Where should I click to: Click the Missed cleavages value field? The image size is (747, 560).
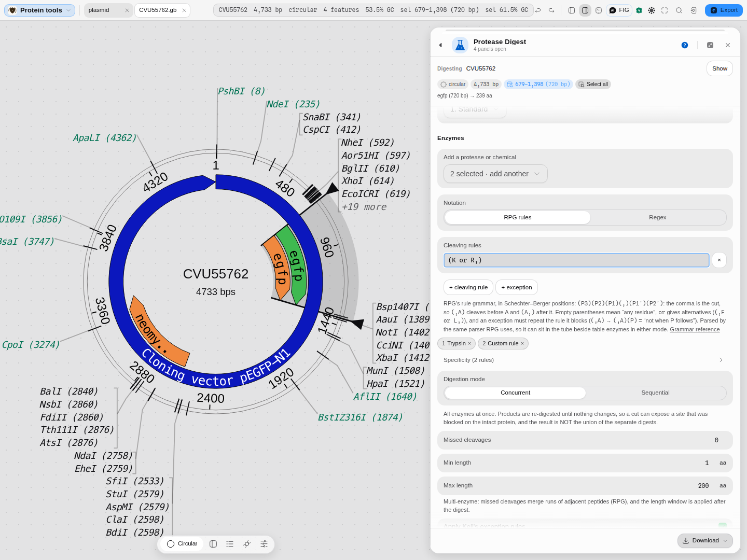pos(716,440)
